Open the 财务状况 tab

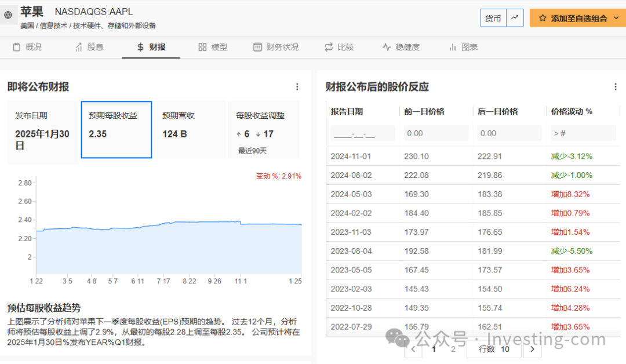coord(276,47)
